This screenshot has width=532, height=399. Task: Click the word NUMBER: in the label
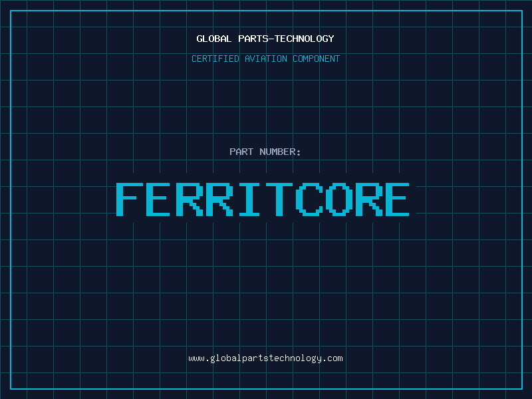tap(281, 152)
